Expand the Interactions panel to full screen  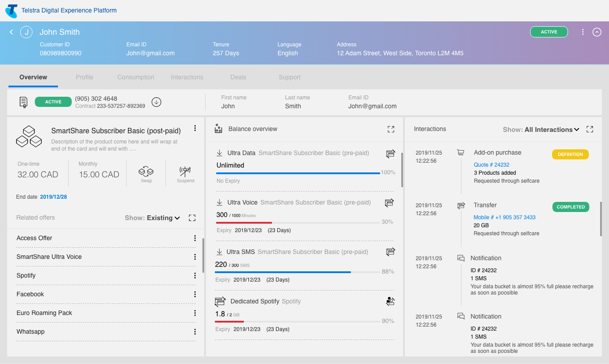coord(589,129)
